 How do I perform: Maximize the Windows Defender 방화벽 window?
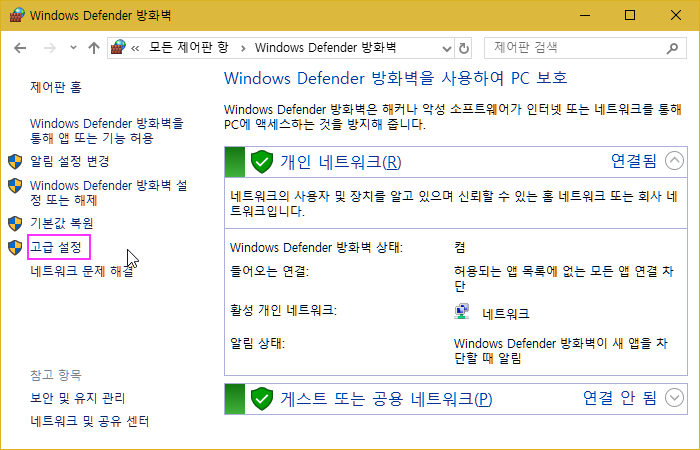(x=630, y=16)
